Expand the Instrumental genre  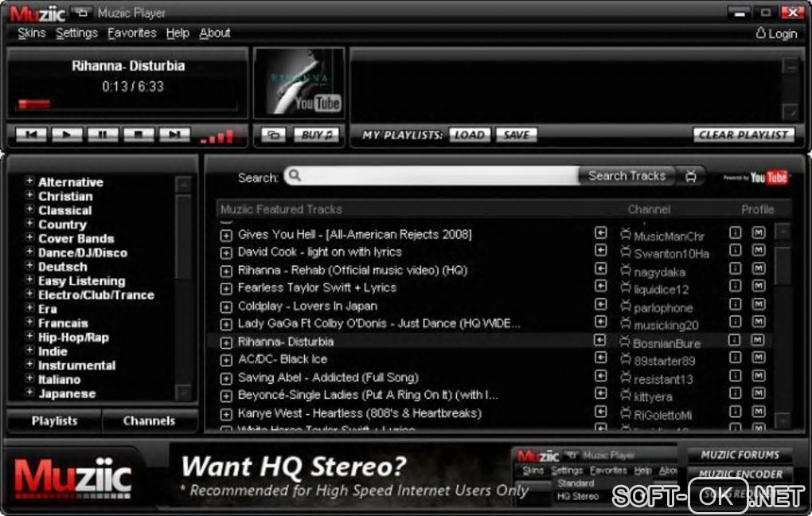click(29, 364)
